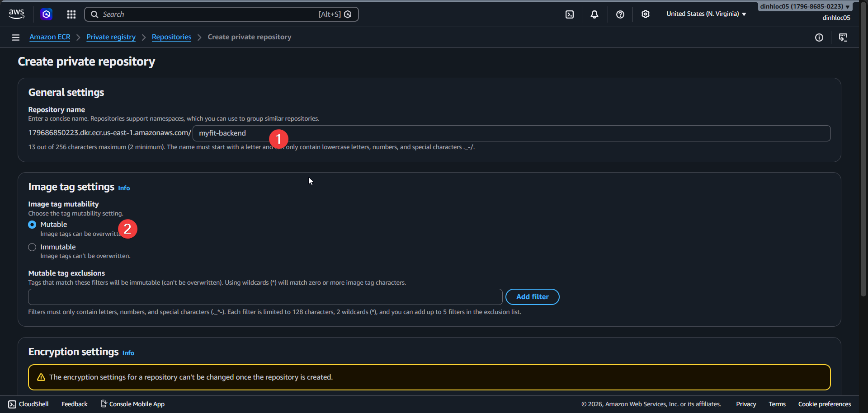Select the Mutable image tag option
Image resolution: width=868 pixels, height=413 pixels.
pos(32,224)
